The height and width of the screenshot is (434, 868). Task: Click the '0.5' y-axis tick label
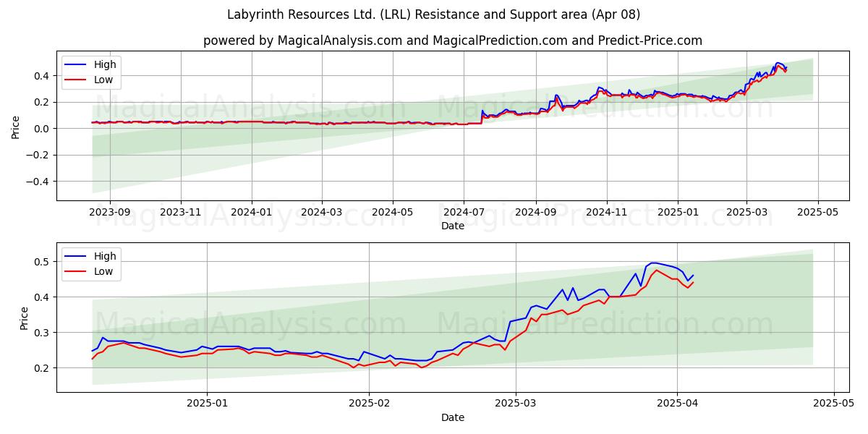click(x=43, y=262)
